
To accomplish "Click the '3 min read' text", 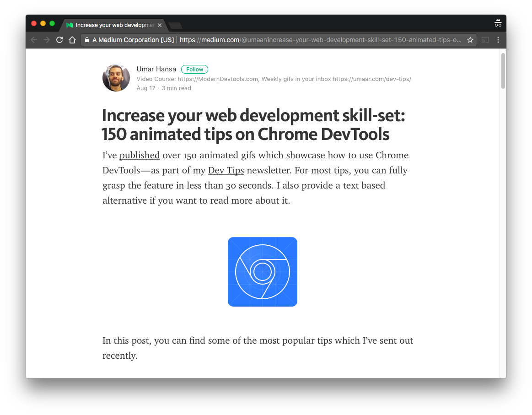I will point(177,88).
